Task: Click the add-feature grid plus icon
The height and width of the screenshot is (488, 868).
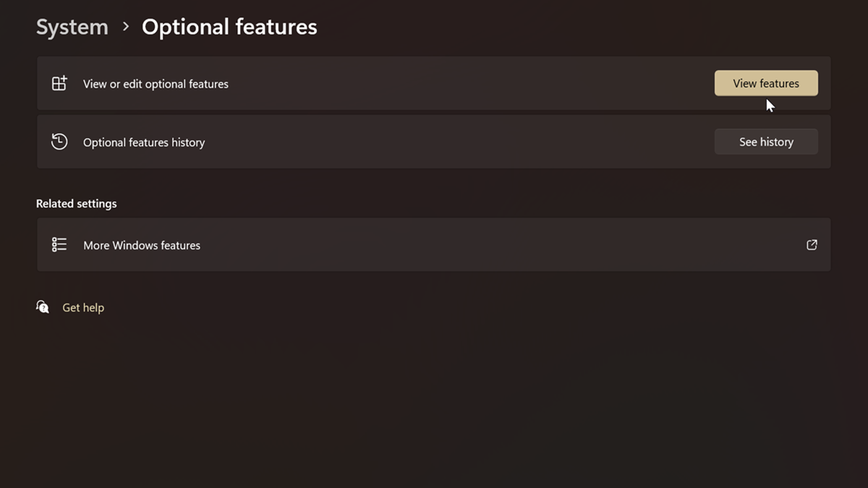Action: 59,83
